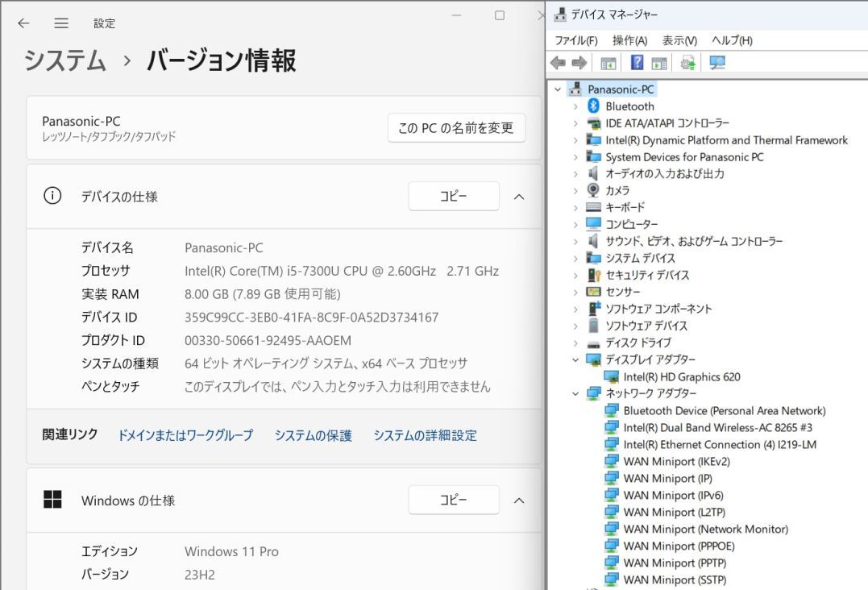Viewport: 868px width, 590px height.
Task: Click the IDE ATA/ATAPI コントローラー icon
Action: 593,123
